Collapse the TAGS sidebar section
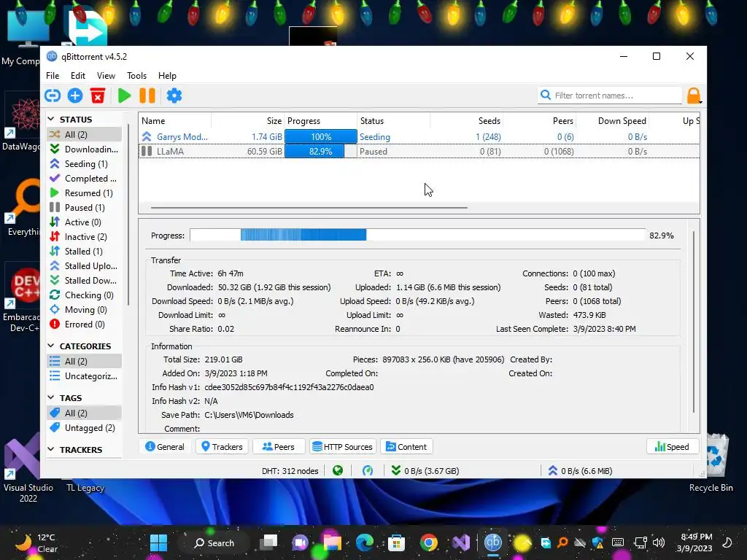The height and width of the screenshot is (560, 747). (x=52, y=397)
